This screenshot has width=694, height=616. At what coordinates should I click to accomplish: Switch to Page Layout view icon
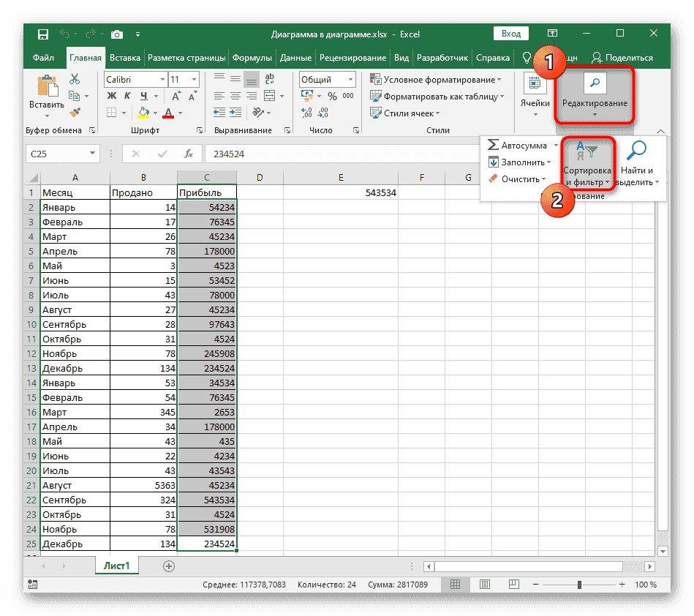483,585
